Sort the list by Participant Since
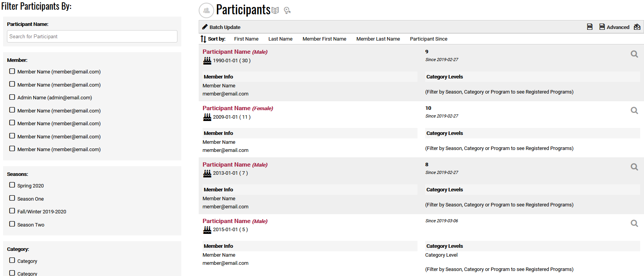Viewport: 644px width, 276px height. click(x=428, y=39)
